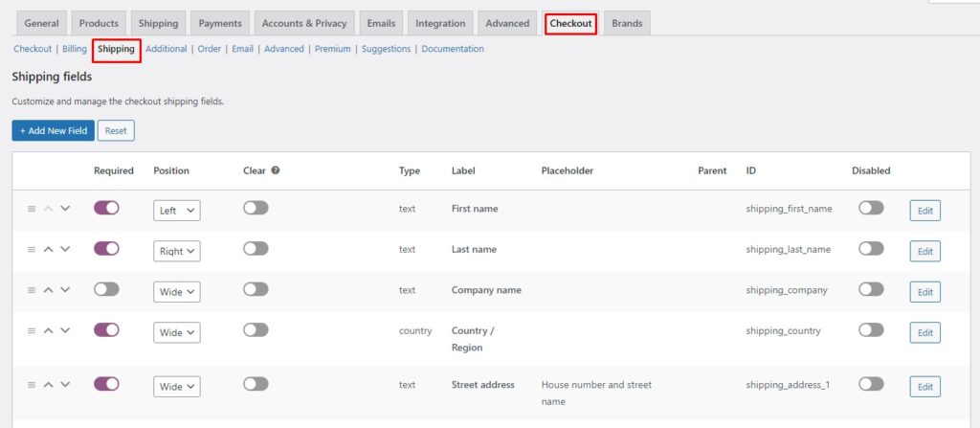The image size is (980, 428).
Task: Move Street address row down with arrow
Action: tap(65, 384)
